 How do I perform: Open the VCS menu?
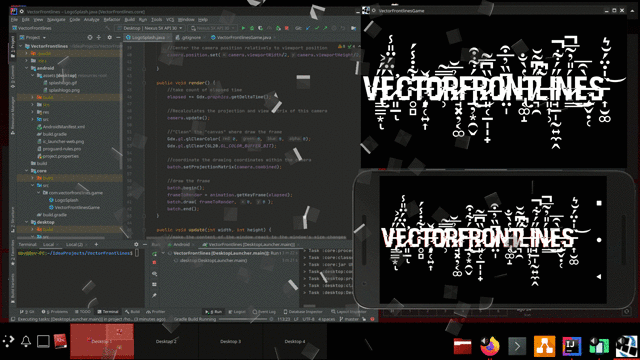tap(170, 20)
